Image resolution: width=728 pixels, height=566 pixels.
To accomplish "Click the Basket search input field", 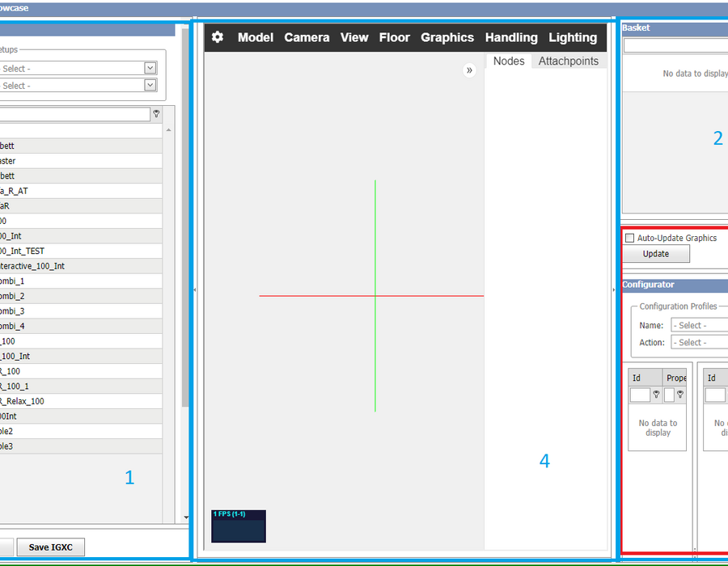I will [675, 45].
